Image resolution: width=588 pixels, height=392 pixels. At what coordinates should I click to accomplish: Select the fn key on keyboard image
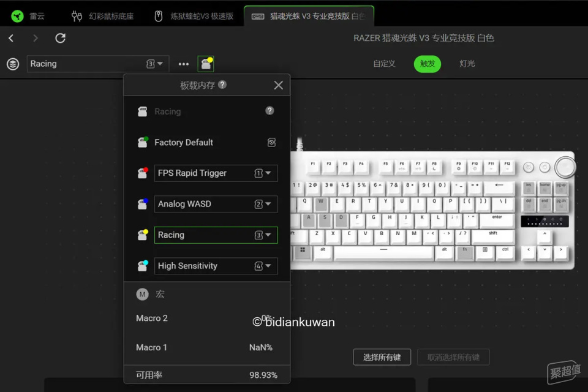click(x=465, y=252)
